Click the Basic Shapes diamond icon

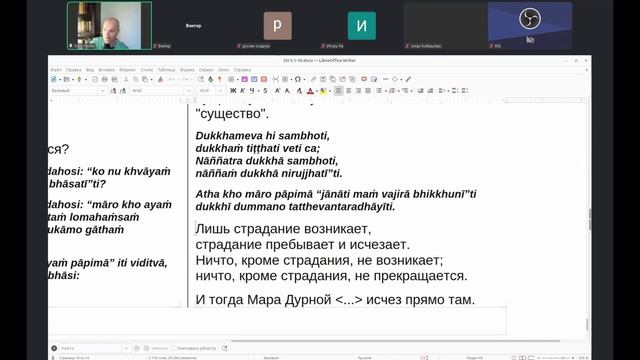pyautogui.click(x=395, y=79)
